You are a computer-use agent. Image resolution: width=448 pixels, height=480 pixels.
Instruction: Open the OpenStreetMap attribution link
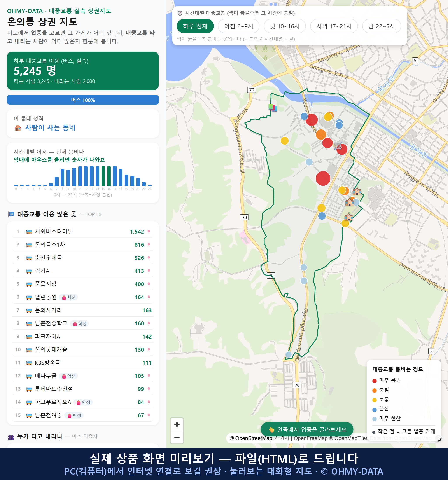click(x=251, y=438)
